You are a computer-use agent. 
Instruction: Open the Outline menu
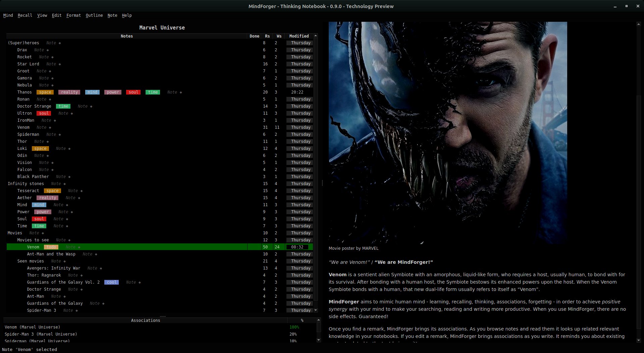tap(94, 15)
